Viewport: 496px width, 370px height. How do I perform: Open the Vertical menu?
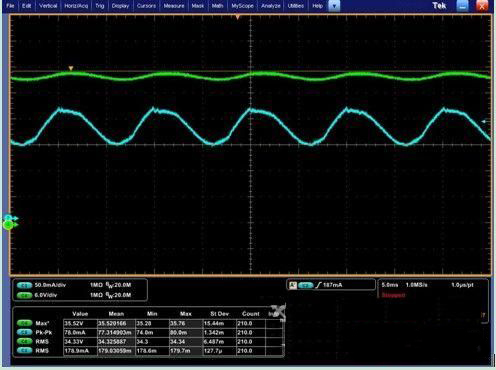click(x=48, y=6)
